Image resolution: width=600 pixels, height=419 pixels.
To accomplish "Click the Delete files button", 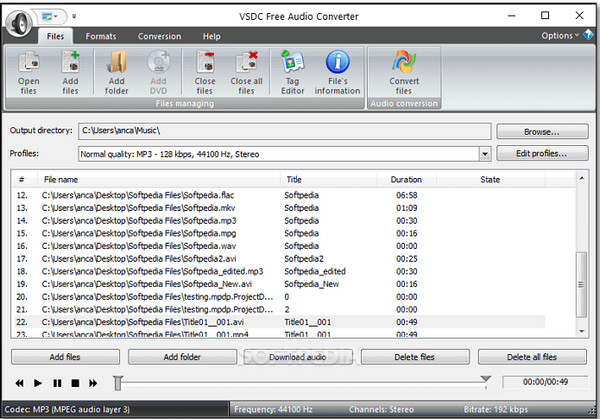I will tap(415, 357).
